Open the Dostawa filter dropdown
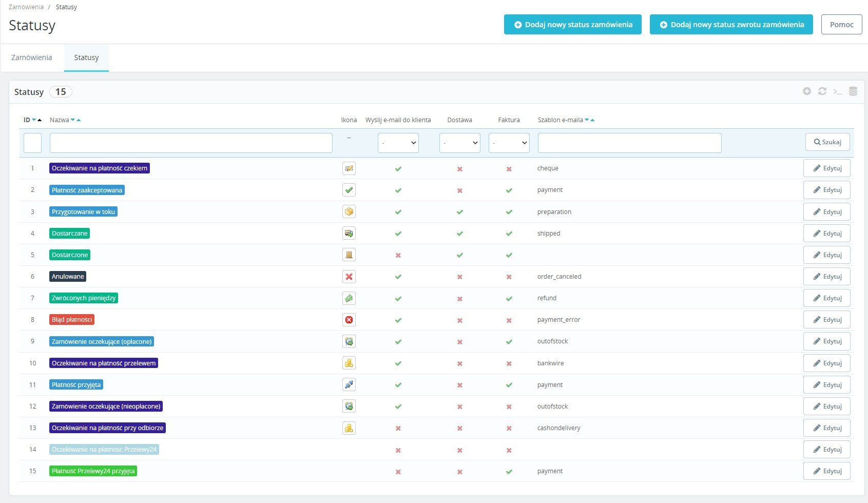Viewport: 868px width, 503px height. (x=460, y=143)
